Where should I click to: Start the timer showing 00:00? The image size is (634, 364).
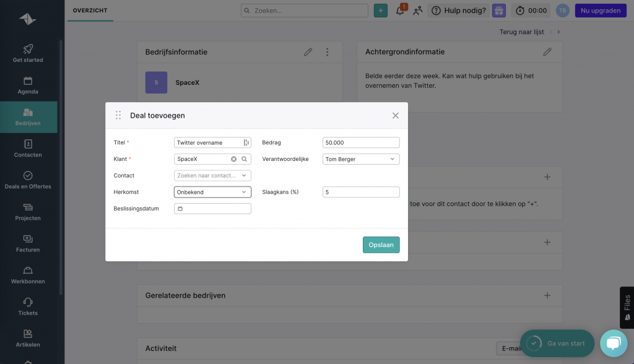531,11
